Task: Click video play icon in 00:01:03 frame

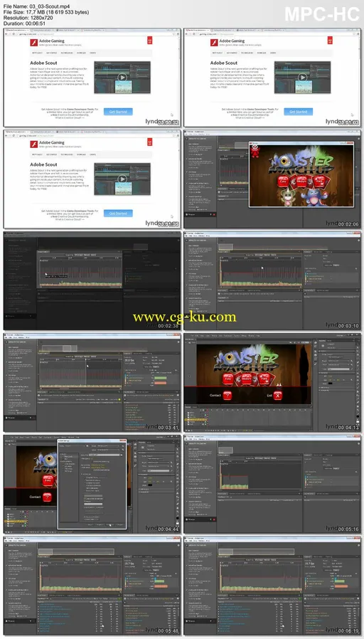Action: click(302, 77)
